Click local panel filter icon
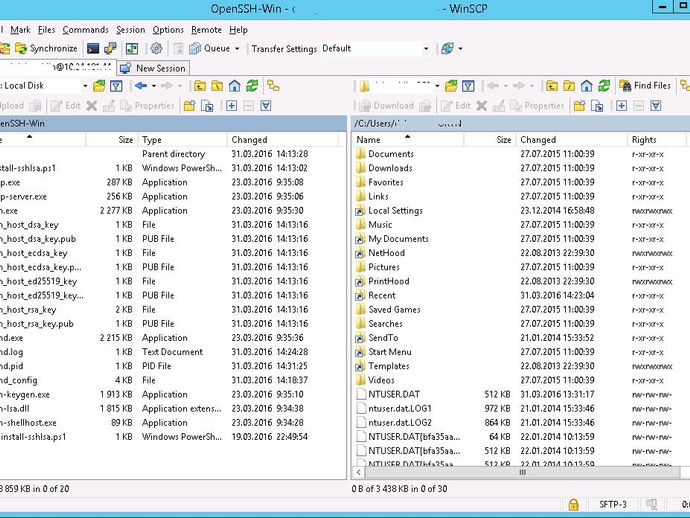This screenshot has height=518, width=690. [x=116, y=86]
